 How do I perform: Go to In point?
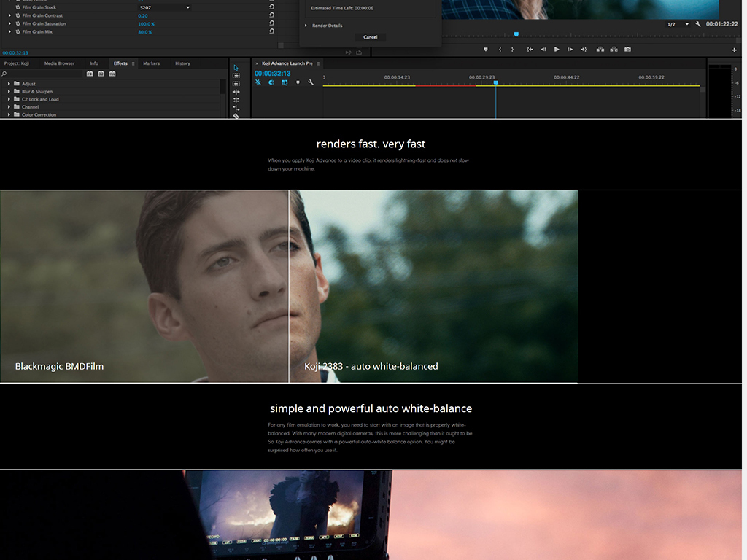530,50
